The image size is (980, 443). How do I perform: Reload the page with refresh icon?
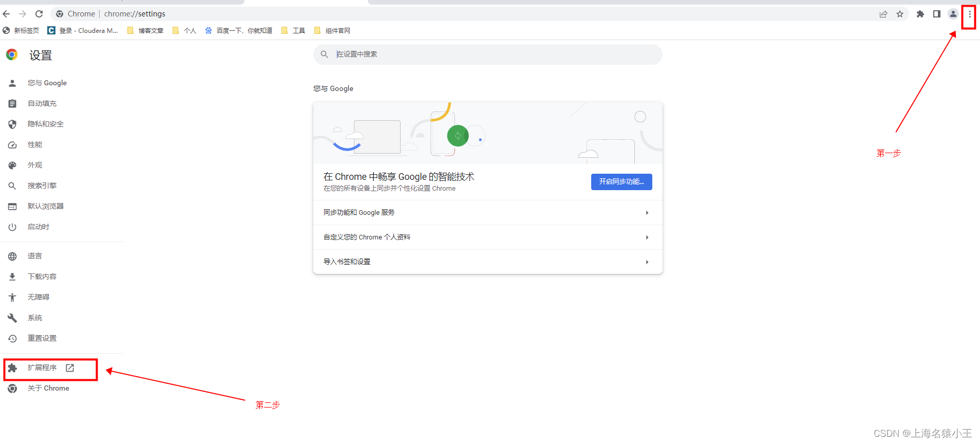tap(39, 14)
